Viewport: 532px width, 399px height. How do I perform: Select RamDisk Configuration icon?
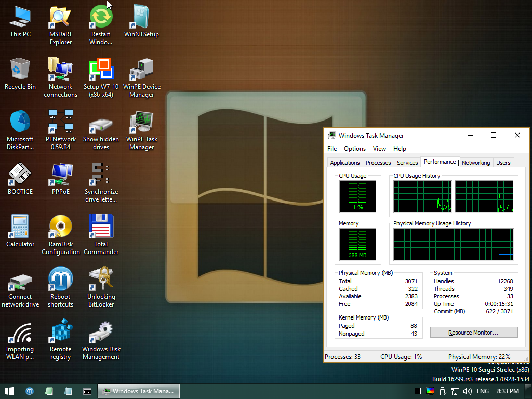pyautogui.click(x=60, y=235)
